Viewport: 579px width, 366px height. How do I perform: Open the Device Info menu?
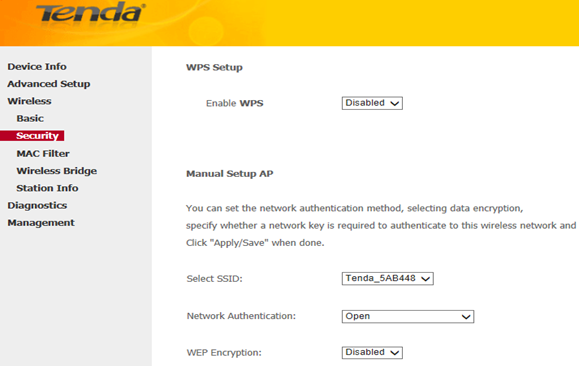[37, 66]
